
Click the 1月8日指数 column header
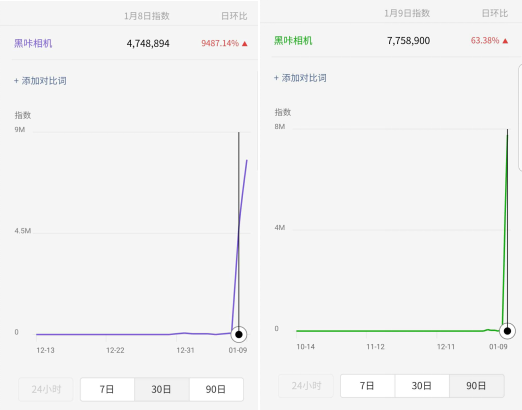click(x=147, y=16)
